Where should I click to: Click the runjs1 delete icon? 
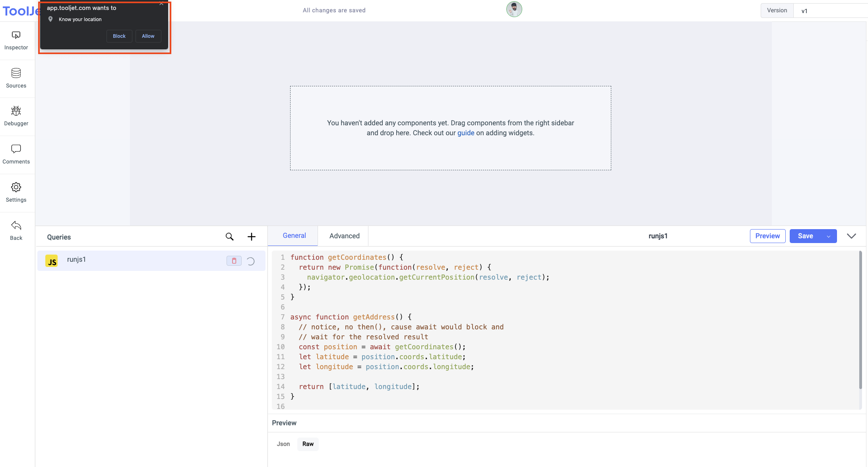click(x=234, y=261)
